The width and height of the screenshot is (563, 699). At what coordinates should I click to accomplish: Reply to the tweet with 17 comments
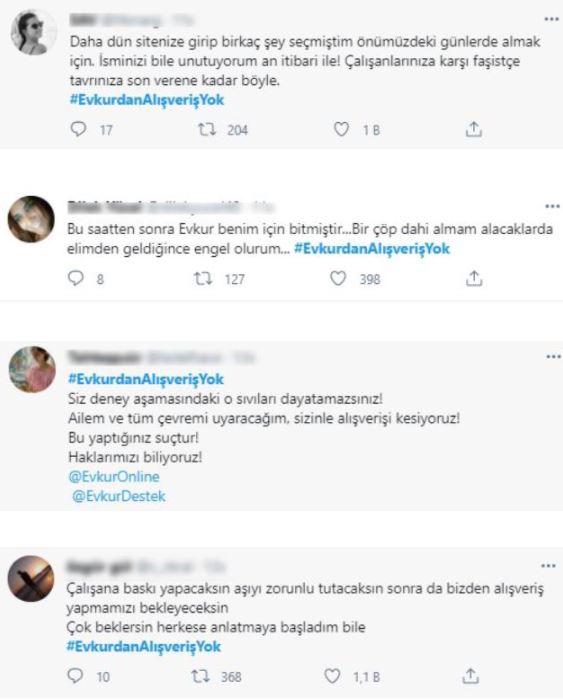click(x=78, y=129)
